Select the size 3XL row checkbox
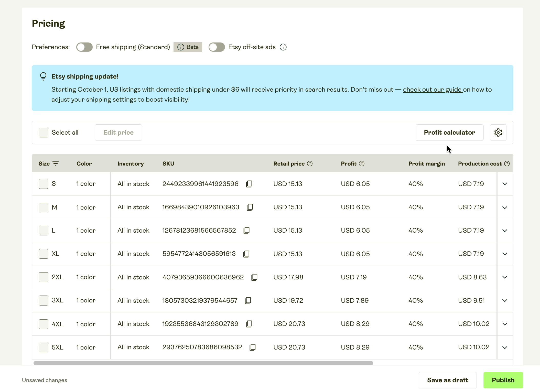Viewport: 540px width, 392px height. pos(44,300)
